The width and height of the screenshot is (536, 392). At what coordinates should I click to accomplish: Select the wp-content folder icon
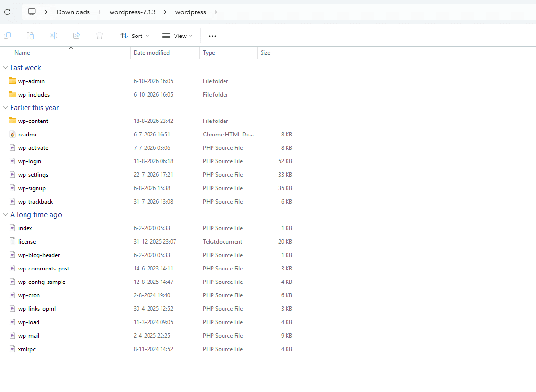[x=12, y=121]
